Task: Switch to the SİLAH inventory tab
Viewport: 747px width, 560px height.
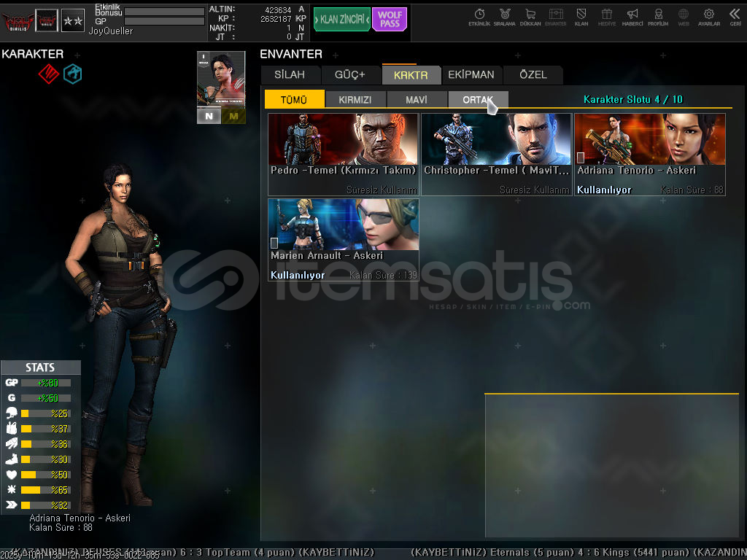Action: (x=291, y=74)
